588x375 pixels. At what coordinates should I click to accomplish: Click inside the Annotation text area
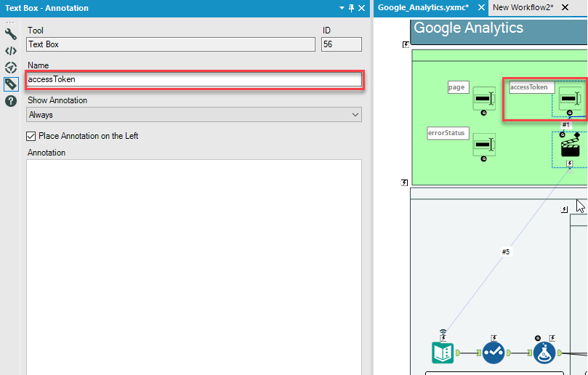tap(194, 266)
